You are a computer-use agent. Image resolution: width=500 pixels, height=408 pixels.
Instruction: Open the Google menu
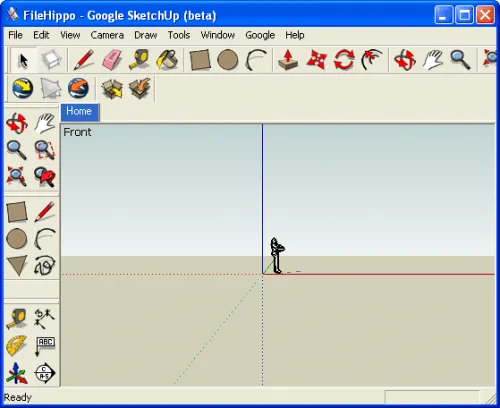pyautogui.click(x=260, y=35)
